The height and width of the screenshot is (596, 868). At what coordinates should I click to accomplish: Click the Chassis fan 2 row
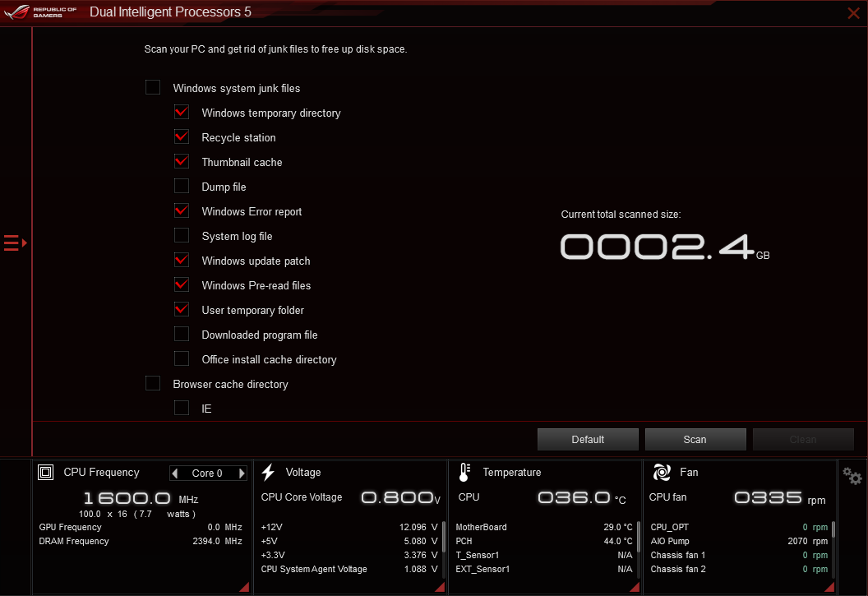pos(739,569)
